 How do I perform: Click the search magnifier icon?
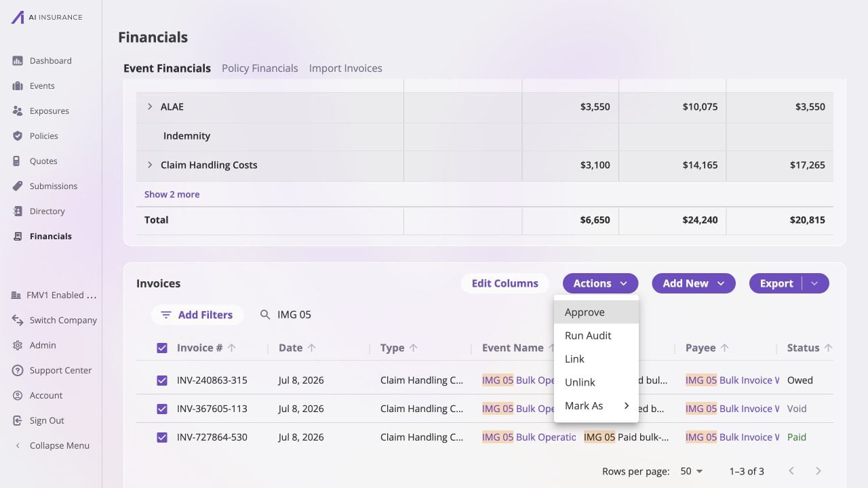[x=265, y=315]
